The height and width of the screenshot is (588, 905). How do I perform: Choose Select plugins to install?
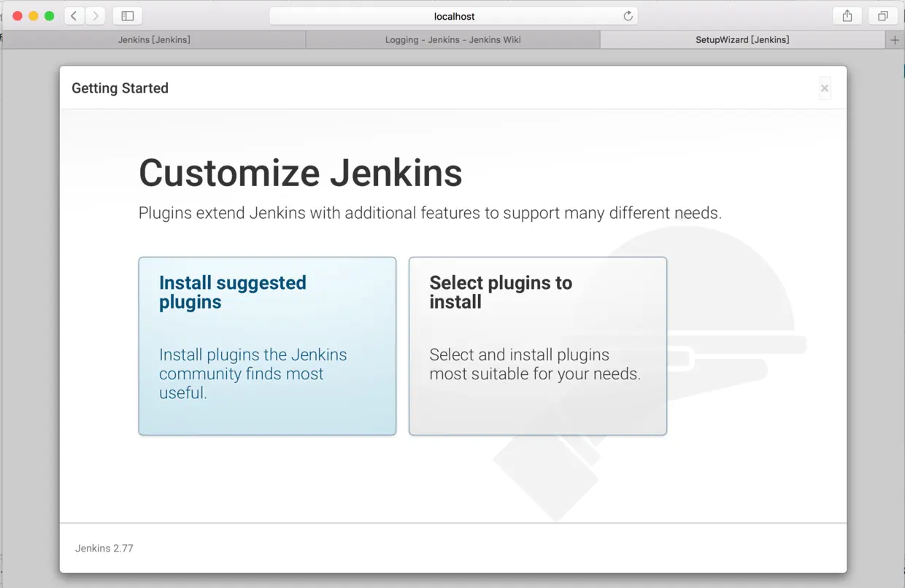[538, 346]
